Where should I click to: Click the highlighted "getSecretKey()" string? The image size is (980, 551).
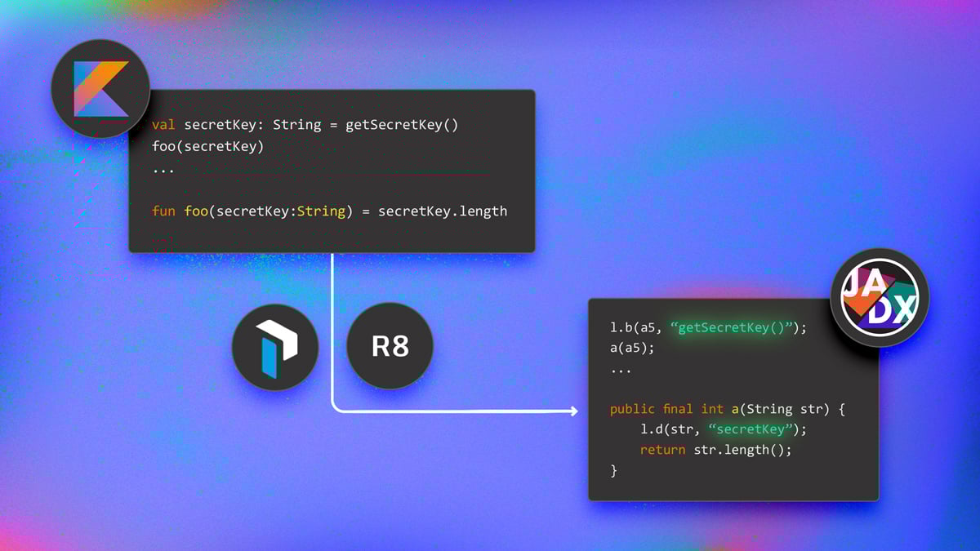733,327
